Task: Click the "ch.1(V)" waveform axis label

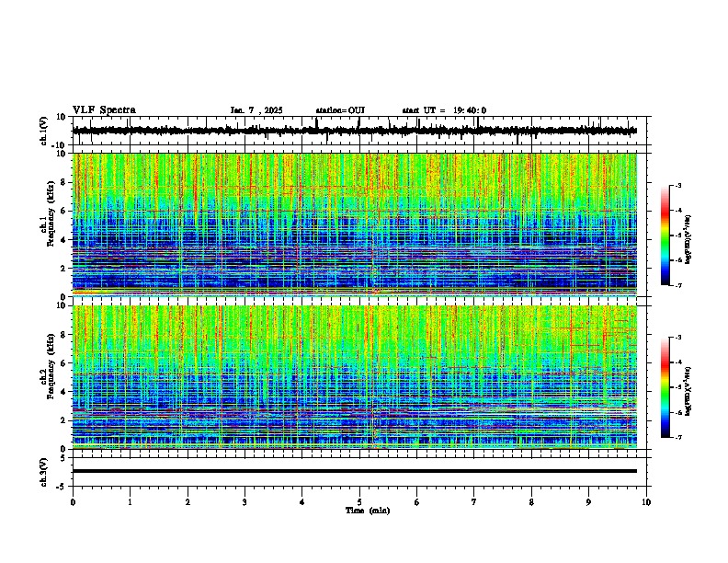Action: tap(44, 131)
